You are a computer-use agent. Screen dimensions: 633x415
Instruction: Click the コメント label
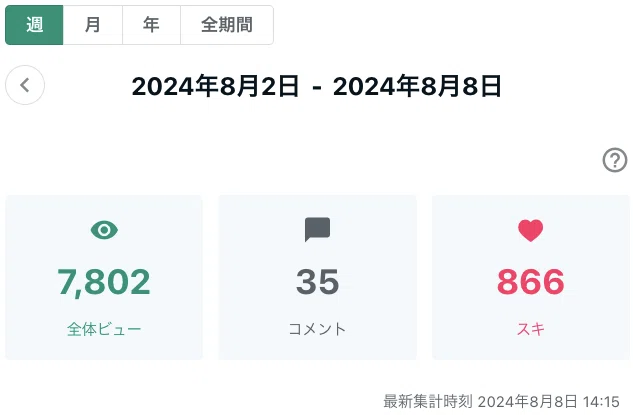[x=317, y=329]
